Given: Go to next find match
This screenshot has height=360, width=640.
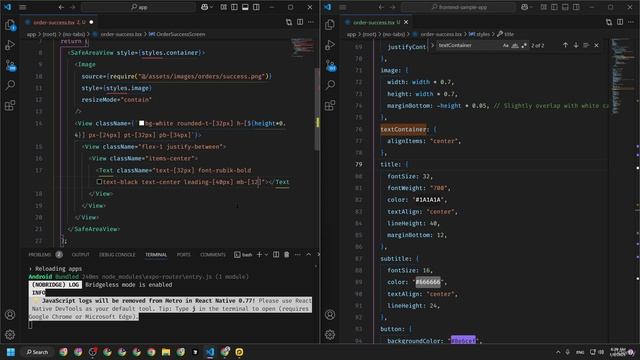Looking at the screenshot, I should point(576,45).
